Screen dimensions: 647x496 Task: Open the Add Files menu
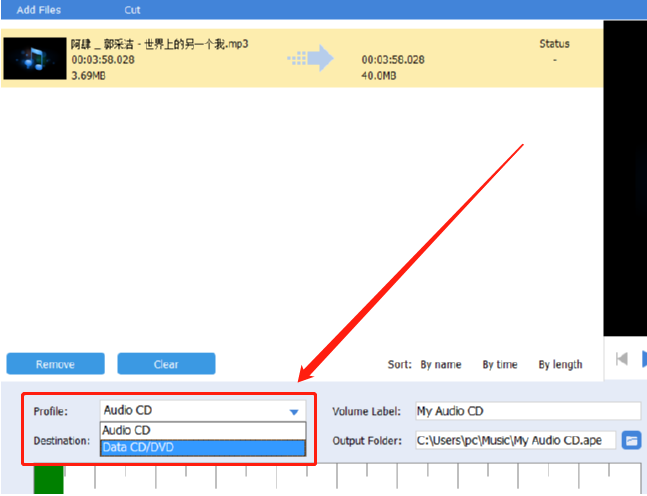(x=39, y=10)
